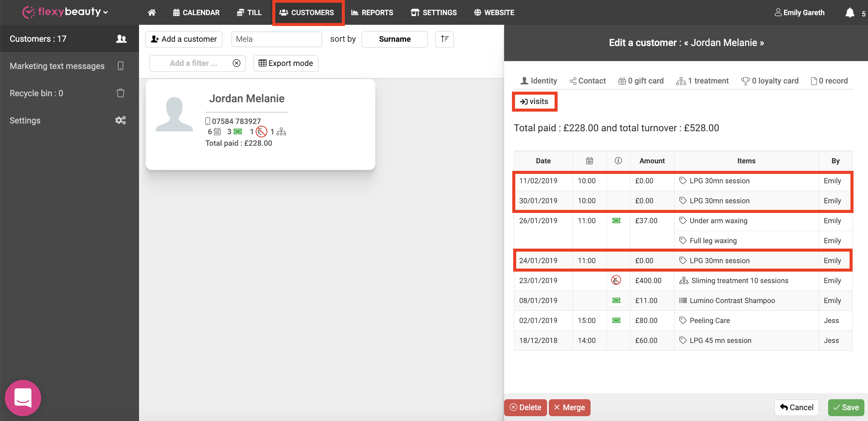Click the green payment icon on customer card
The height and width of the screenshot is (421, 868).
pos(238,132)
